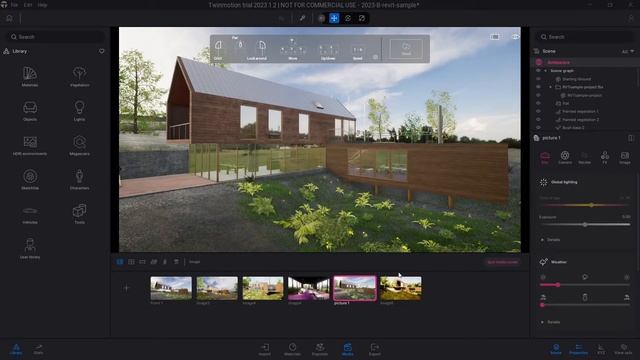Open the viewport eye view settings

point(515,37)
